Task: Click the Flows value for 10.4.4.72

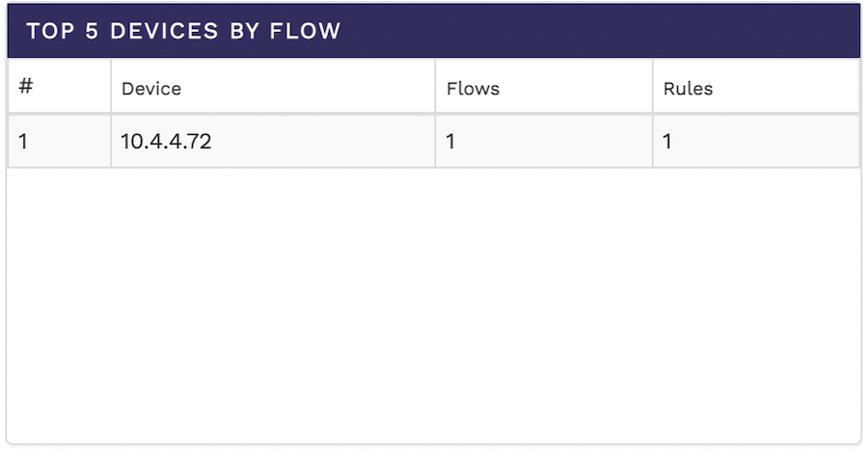Action: pyautogui.click(x=450, y=142)
